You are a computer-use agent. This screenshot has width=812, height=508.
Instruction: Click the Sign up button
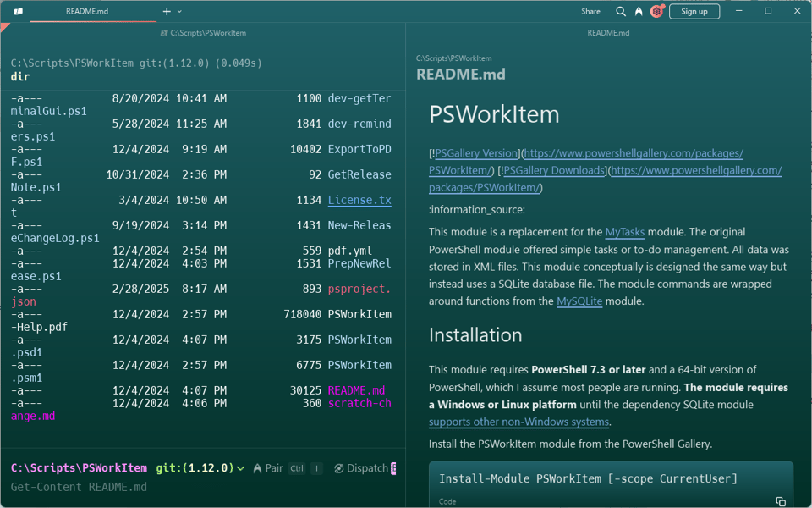click(x=694, y=11)
